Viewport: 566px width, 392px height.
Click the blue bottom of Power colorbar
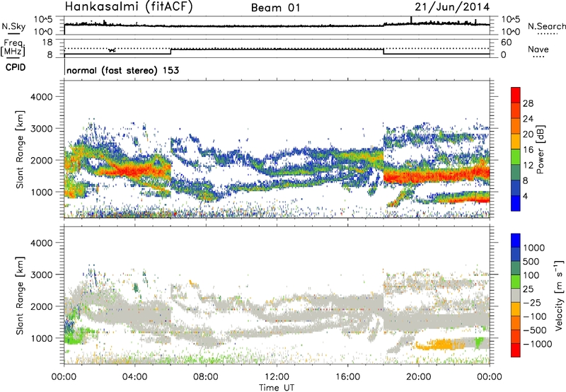(516, 203)
